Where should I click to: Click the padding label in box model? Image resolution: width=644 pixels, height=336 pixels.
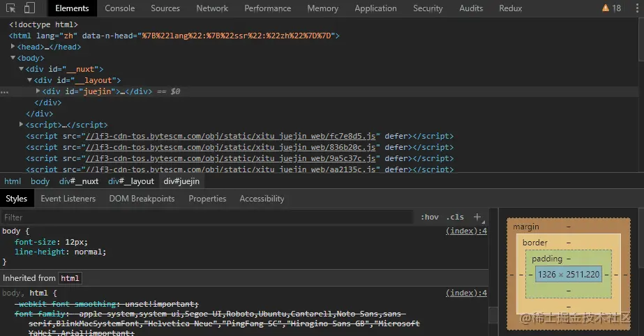(x=546, y=259)
